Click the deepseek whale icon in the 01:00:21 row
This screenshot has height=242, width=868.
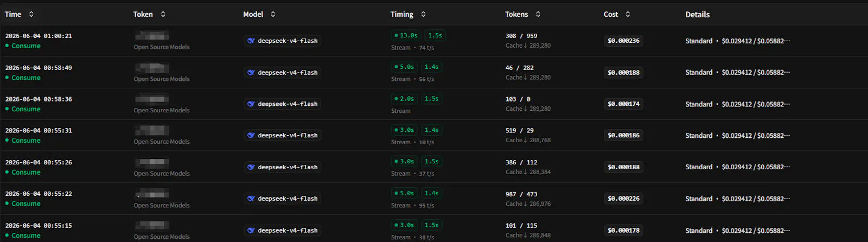point(251,41)
